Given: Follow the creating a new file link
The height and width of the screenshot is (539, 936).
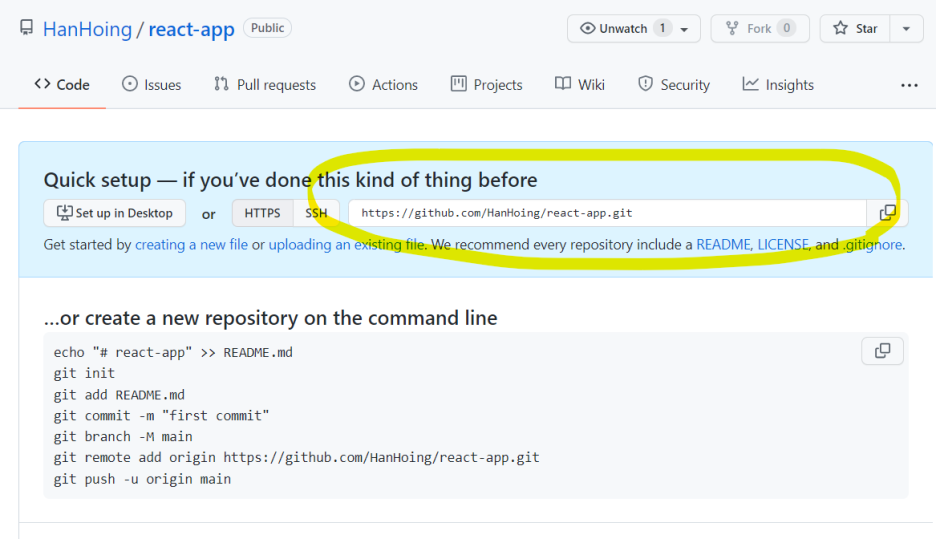Looking at the screenshot, I should click(x=191, y=245).
